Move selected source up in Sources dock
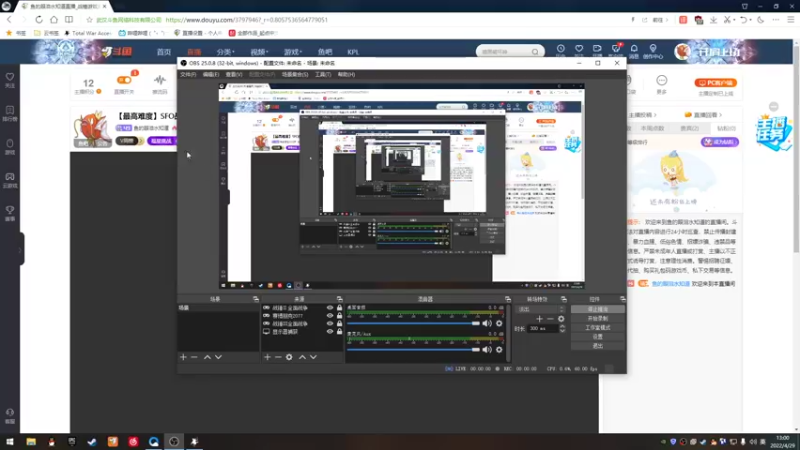Screen dimensions: 800x450 (x=302, y=357)
